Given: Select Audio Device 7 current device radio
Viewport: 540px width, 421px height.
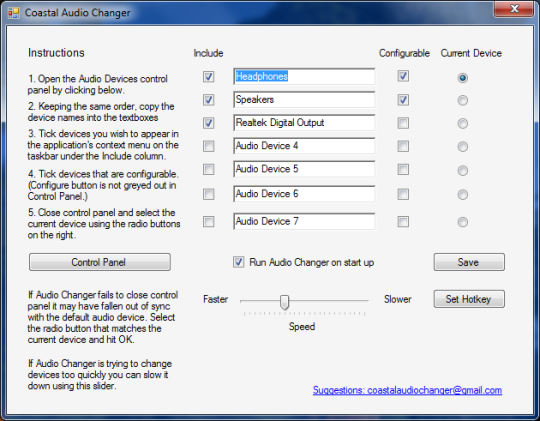Looking at the screenshot, I should (x=463, y=222).
